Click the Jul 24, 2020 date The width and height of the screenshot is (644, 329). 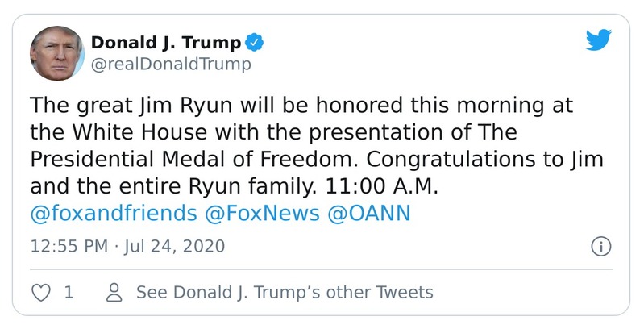click(169, 245)
